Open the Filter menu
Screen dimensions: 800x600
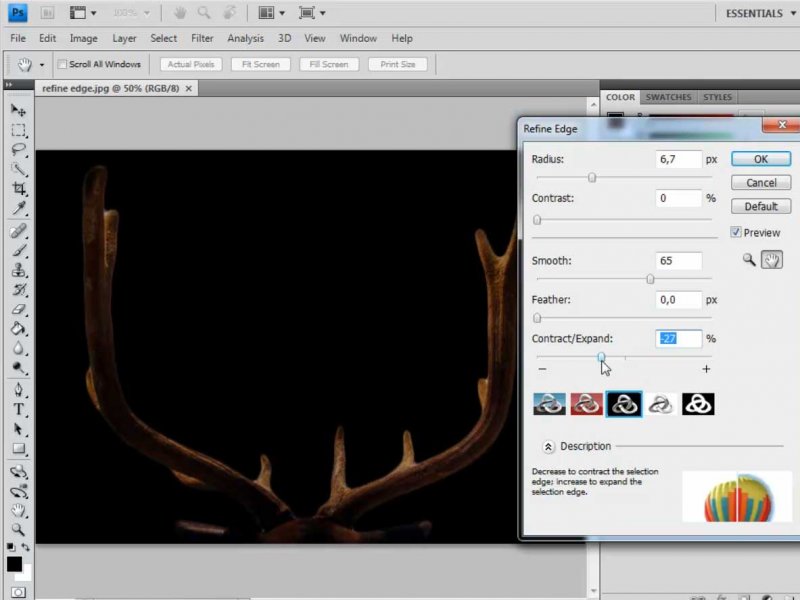202,38
